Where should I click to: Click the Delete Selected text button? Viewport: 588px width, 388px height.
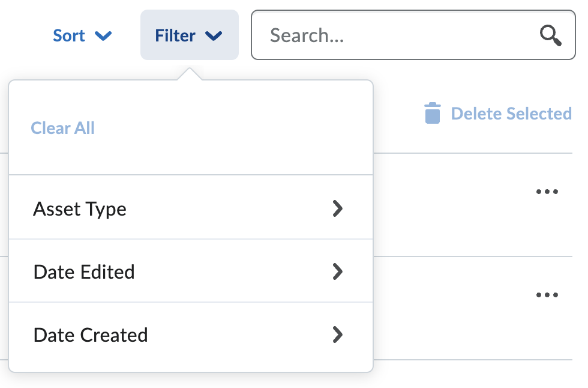511,114
